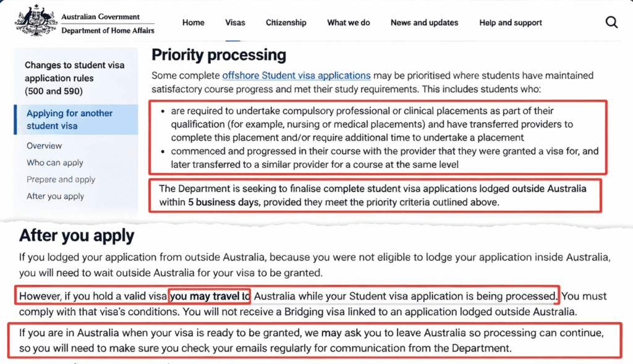Open Changes to student visa application rules

[75, 78]
